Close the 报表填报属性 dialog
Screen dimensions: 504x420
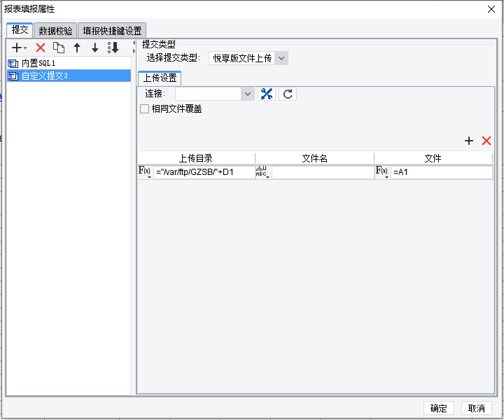coord(491,9)
